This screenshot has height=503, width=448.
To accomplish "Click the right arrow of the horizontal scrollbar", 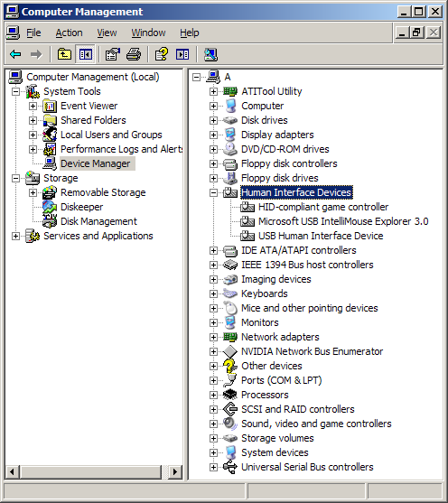I will click(x=175, y=472).
